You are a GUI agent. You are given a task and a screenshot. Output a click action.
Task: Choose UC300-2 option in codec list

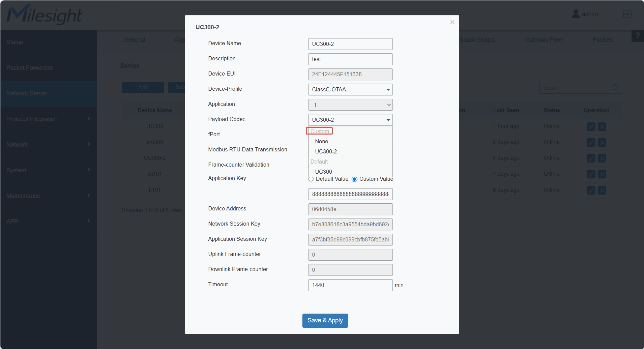(326, 151)
